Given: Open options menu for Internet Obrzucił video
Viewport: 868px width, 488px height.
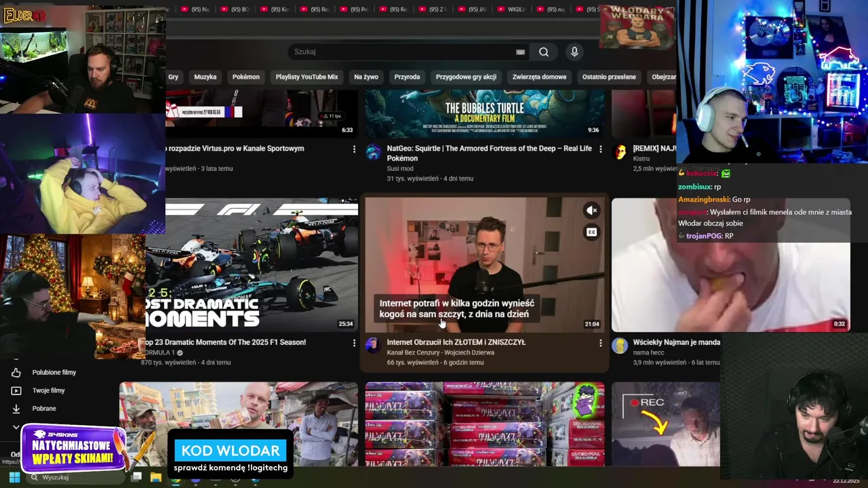Looking at the screenshot, I should pos(600,343).
